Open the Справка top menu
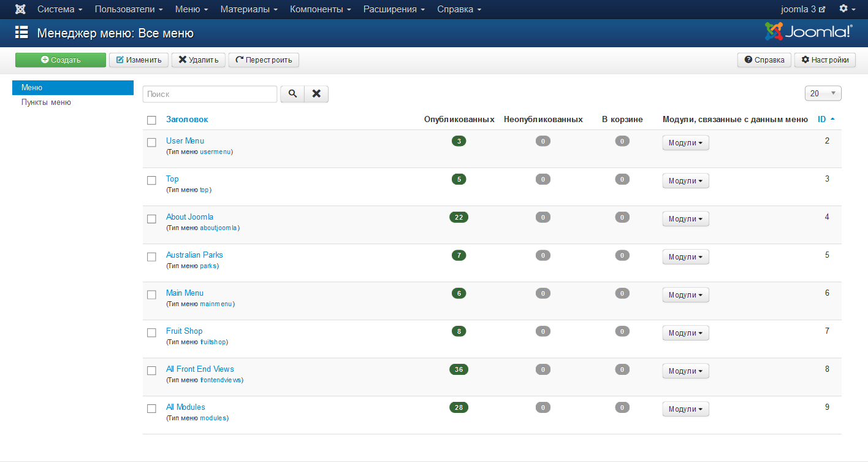 [459, 9]
